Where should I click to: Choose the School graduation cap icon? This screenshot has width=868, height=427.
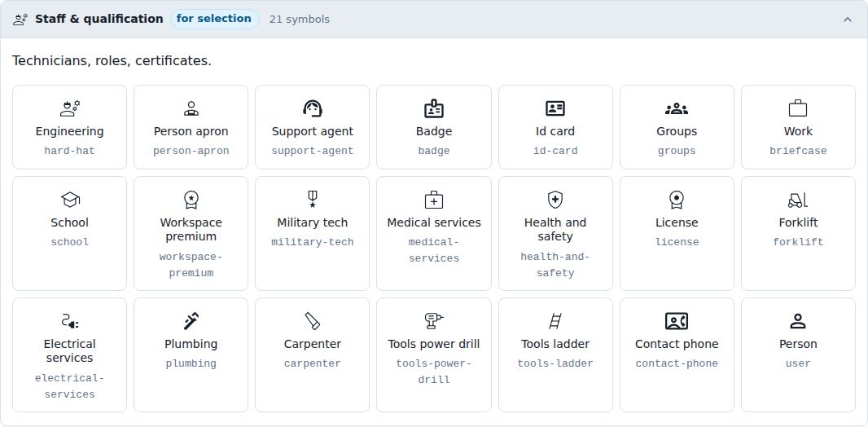70,200
